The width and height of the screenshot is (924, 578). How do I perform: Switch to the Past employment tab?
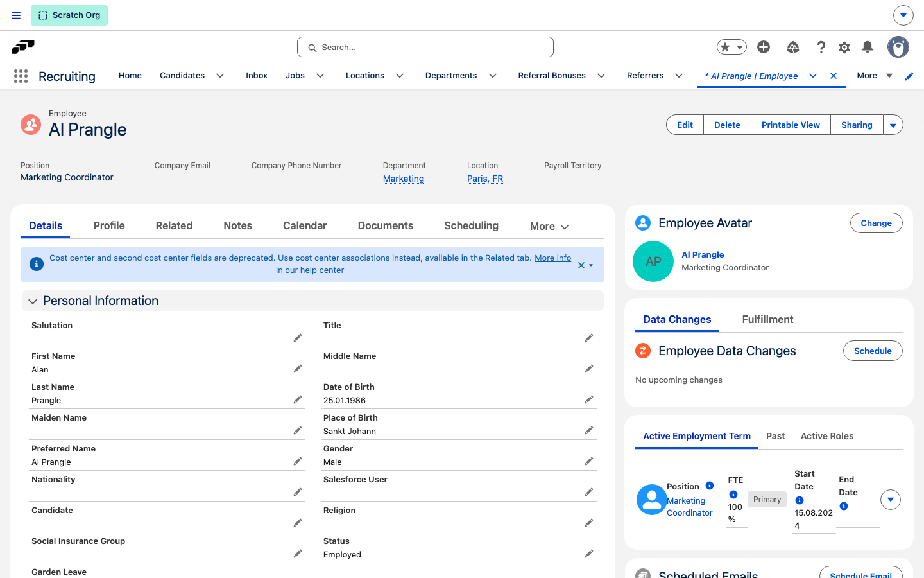775,436
